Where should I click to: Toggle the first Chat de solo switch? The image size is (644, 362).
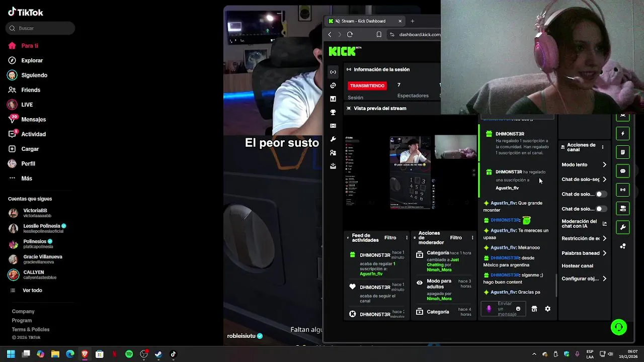pos(601,194)
